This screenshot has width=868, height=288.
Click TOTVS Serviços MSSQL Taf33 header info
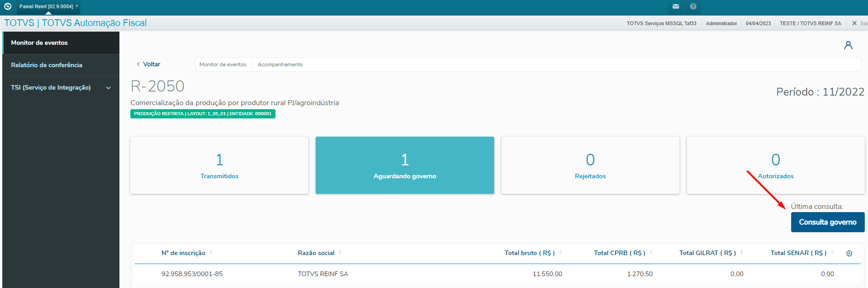pos(661,23)
